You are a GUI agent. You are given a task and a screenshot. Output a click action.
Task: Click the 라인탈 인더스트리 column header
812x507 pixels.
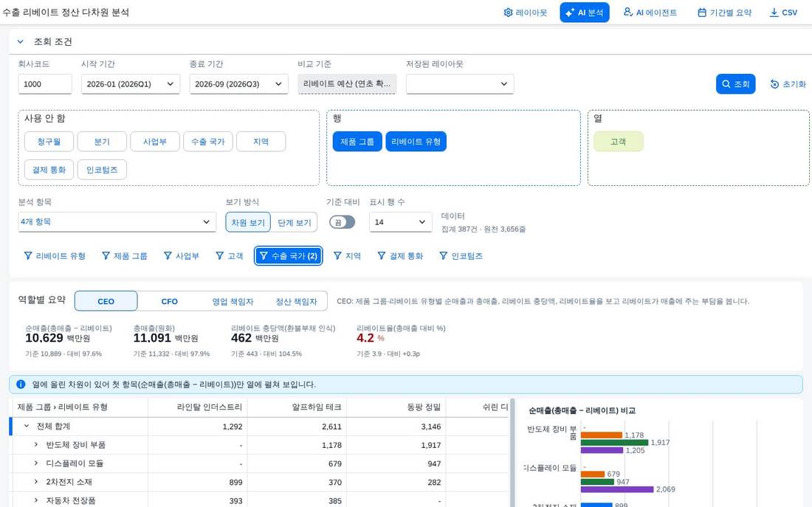(198, 407)
